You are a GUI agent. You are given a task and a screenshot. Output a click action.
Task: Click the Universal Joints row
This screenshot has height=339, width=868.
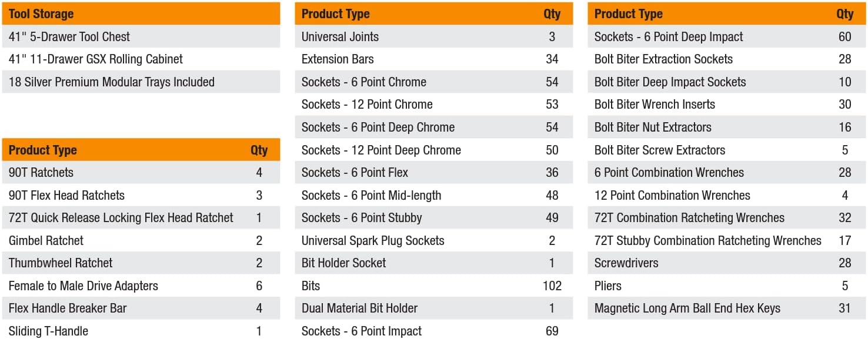click(x=340, y=36)
